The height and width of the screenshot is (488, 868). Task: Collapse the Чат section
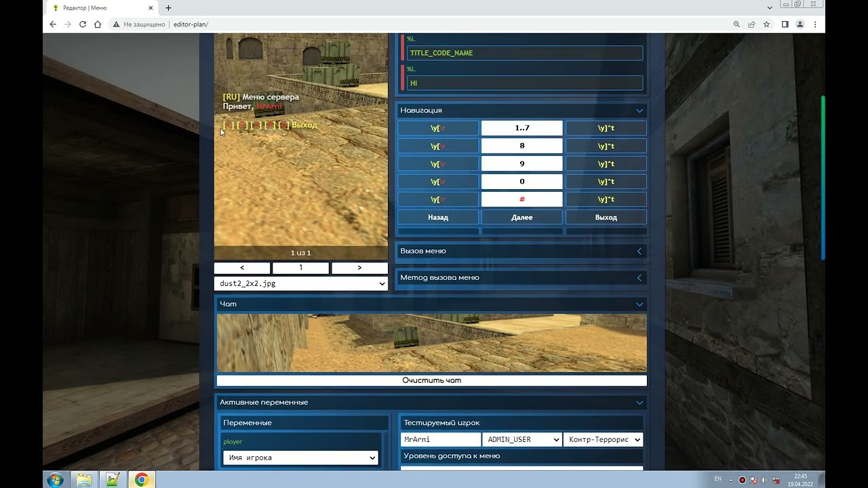(x=639, y=304)
